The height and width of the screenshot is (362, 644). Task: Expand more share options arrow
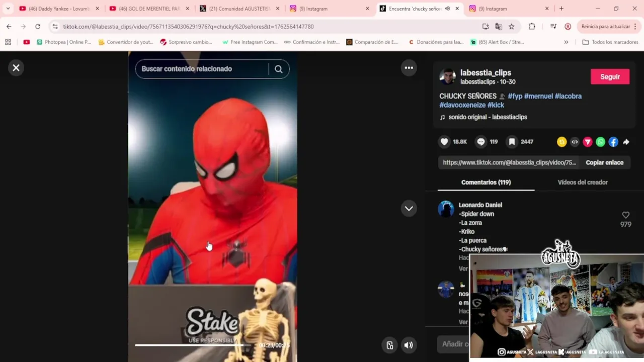coord(626,142)
